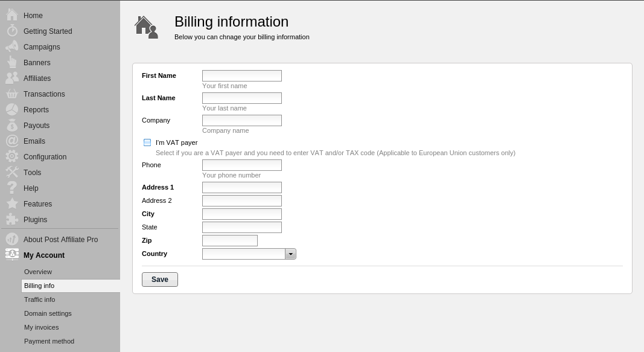Click the Payouts money bag icon
Viewport: 644px width, 352px height.
pyautogui.click(x=12, y=125)
